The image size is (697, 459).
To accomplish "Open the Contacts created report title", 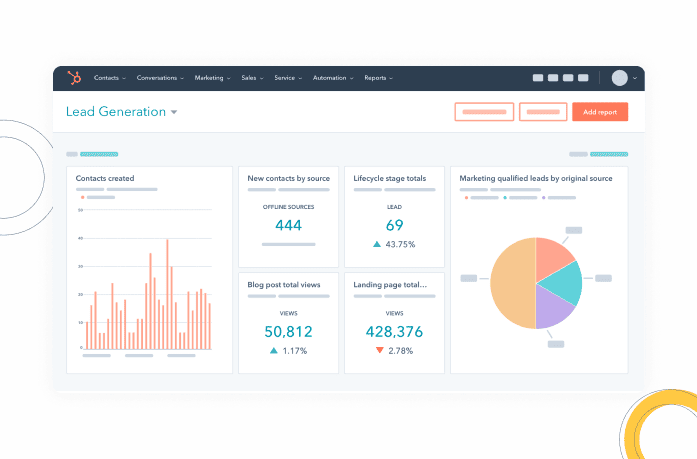I will [105, 178].
